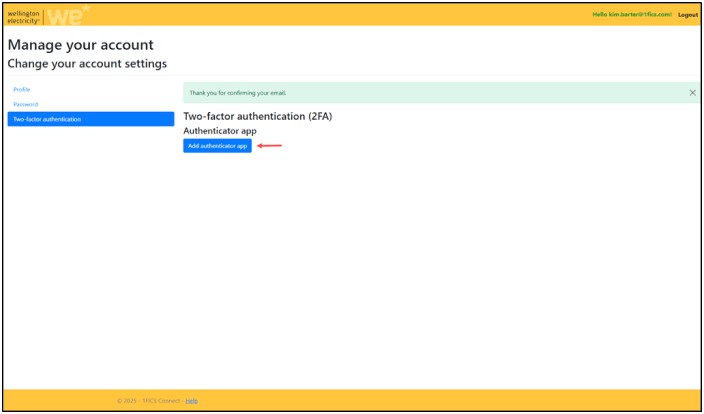Open the Help link in footer
Screen dimensions: 704x414
click(x=191, y=401)
